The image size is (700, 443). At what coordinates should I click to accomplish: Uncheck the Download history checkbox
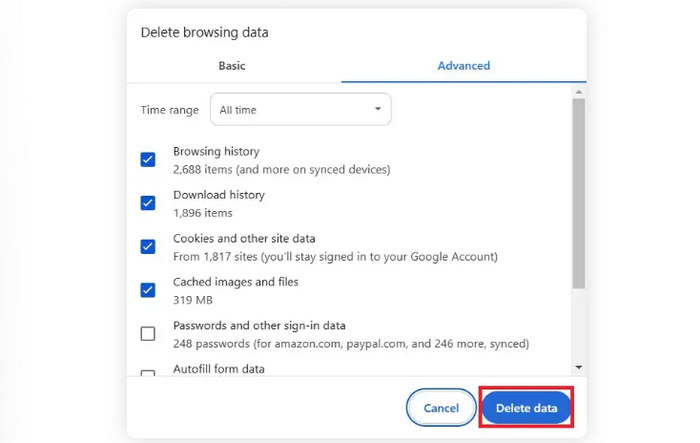pyautogui.click(x=148, y=203)
